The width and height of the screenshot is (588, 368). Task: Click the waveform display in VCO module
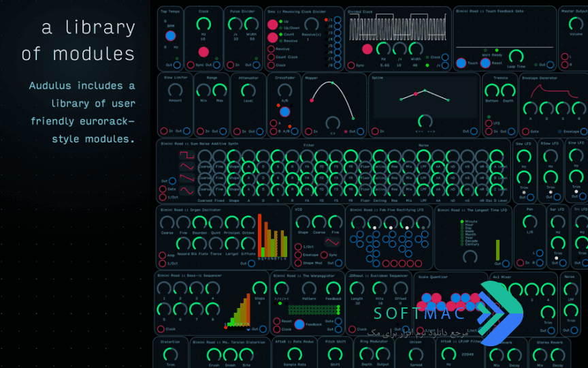[x=332, y=242]
